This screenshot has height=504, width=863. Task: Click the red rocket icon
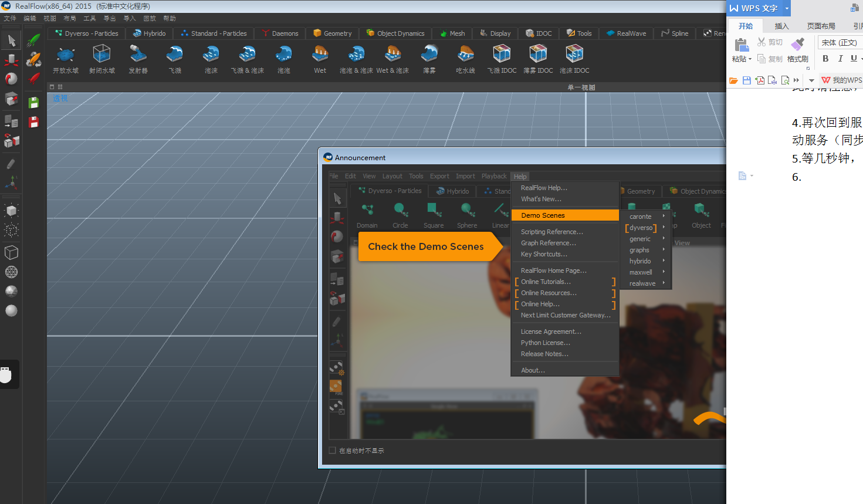33,79
